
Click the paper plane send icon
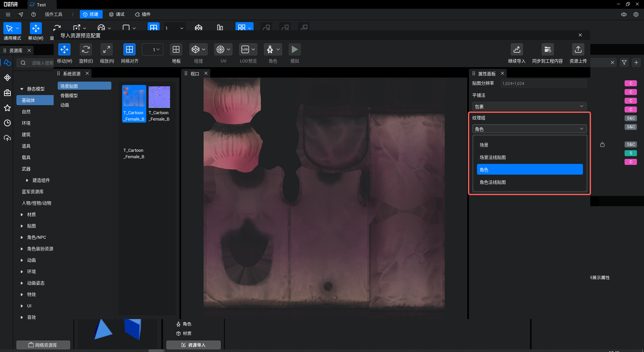21,14
